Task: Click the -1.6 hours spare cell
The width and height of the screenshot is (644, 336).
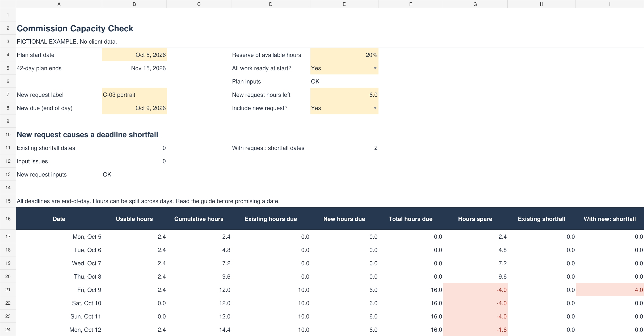Action: 475,330
